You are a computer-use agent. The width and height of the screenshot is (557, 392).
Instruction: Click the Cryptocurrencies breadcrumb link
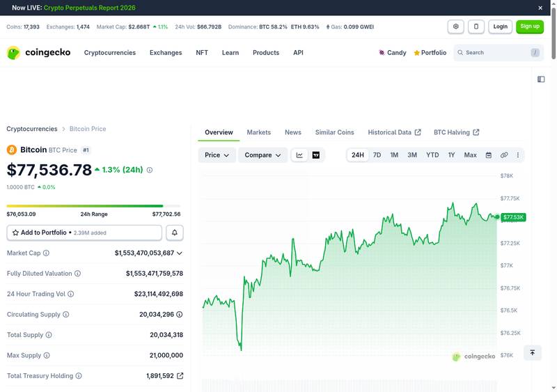pyautogui.click(x=31, y=129)
